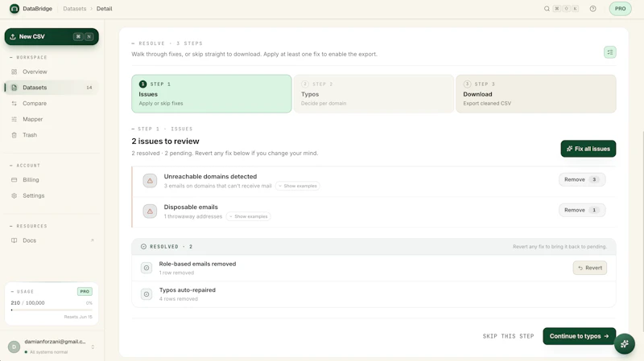Screen dimensions: 644x361
Task: Click the upload icon in New CSV
Action: [x=13, y=36]
